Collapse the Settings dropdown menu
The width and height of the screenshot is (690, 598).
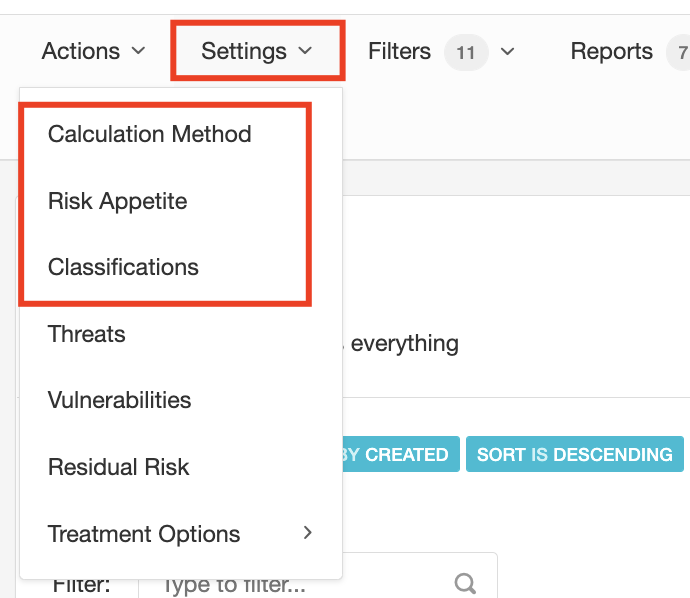pyautogui.click(x=257, y=51)
